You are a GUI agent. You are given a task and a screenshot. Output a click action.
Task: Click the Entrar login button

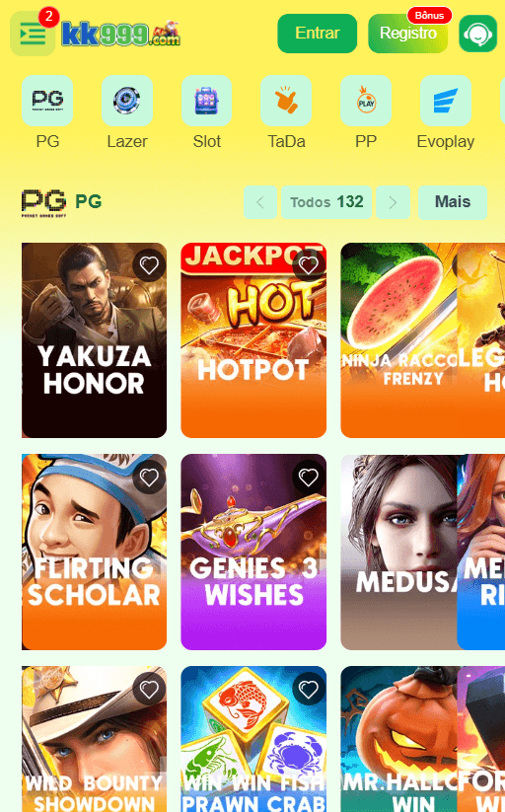[317, 34]
